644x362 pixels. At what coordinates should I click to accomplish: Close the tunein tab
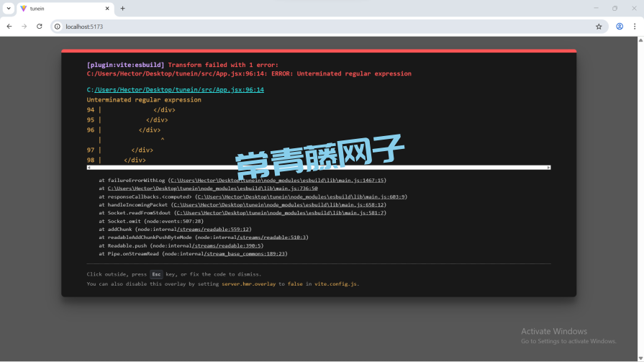(x=107, y=9)
